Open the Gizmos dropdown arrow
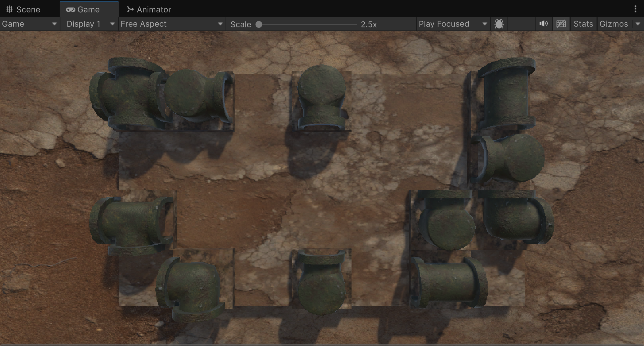This screenshot has height=346, width=644. [638, 24]
